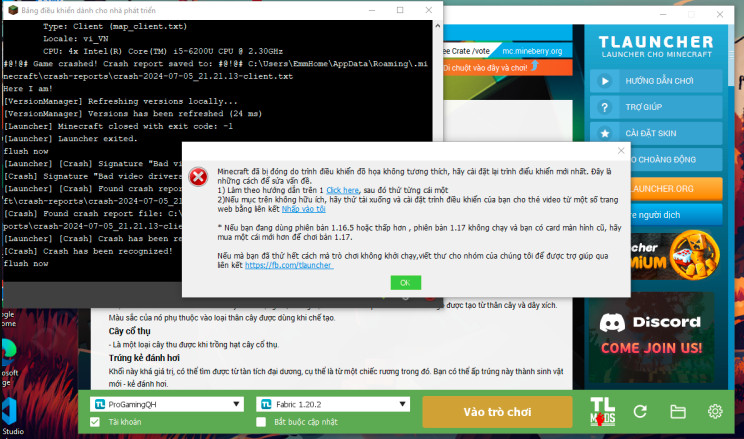Click 'Minecraft closed with exit code' line
The width and height of the screenshot is (744, 439).
pos(118,126)
